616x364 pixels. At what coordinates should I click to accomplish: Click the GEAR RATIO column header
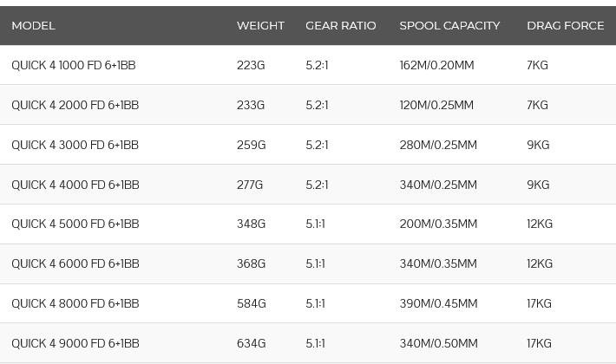340,26
